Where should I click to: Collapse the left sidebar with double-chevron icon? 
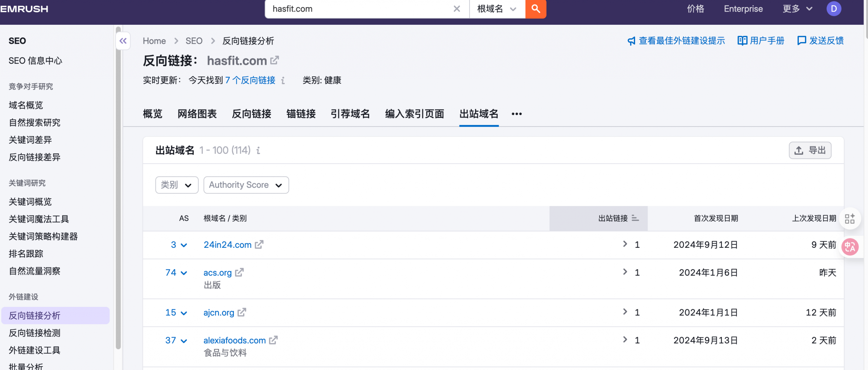point(123,41)
